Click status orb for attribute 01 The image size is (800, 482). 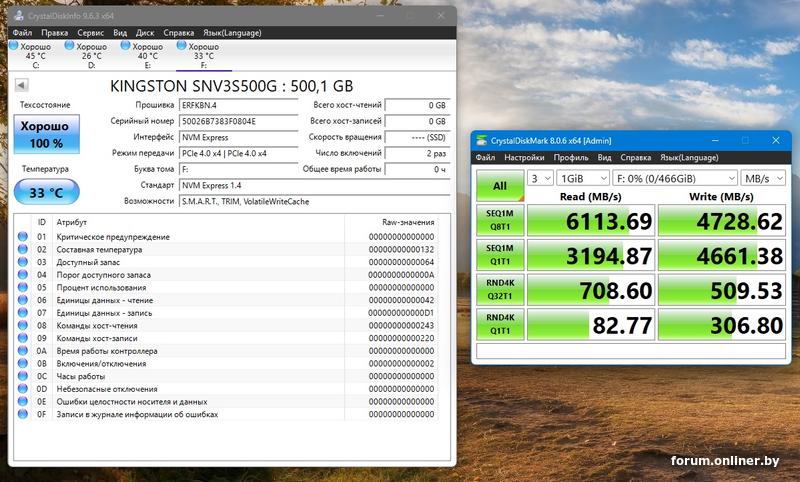22,237
